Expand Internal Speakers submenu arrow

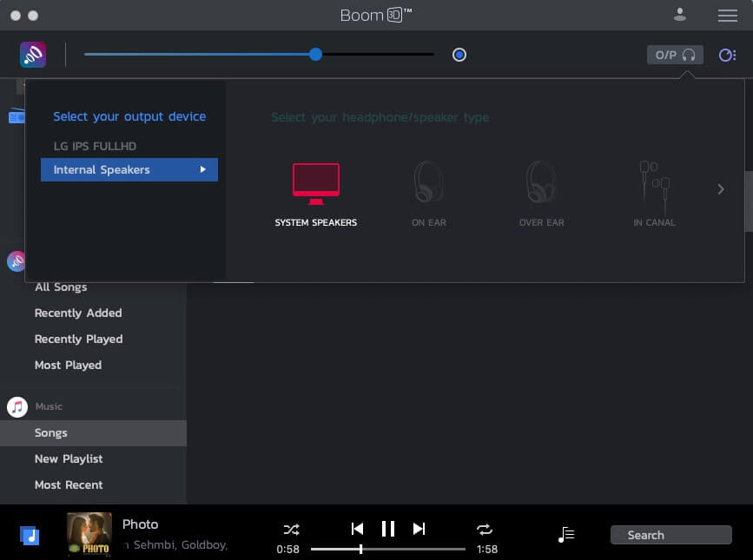[x=203, y=169]
